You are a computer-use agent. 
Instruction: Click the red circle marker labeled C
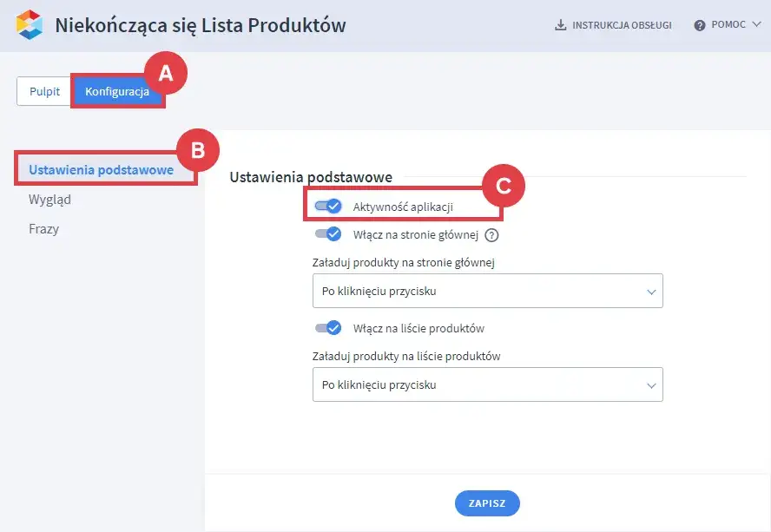[x=505, y=187]
